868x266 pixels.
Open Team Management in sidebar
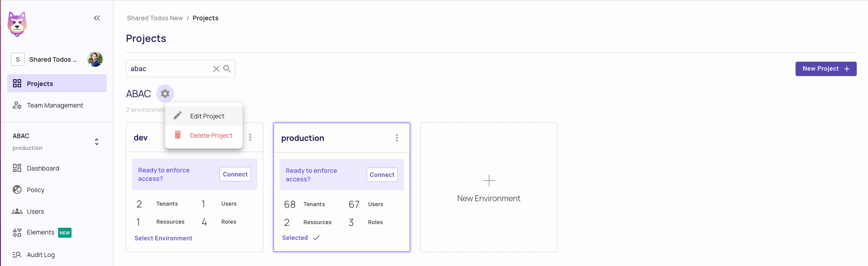point(55,105)
